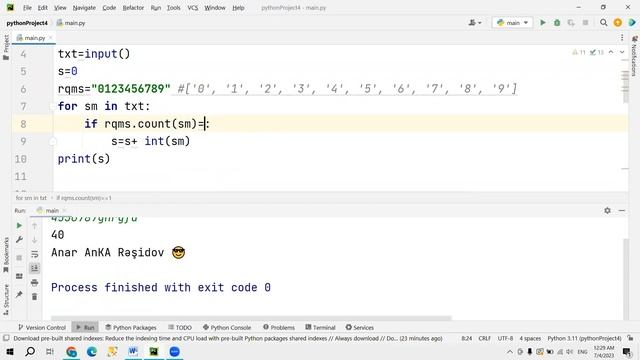Open the Services tool window
Screen dimensions: 640x360
click(360, 327)
